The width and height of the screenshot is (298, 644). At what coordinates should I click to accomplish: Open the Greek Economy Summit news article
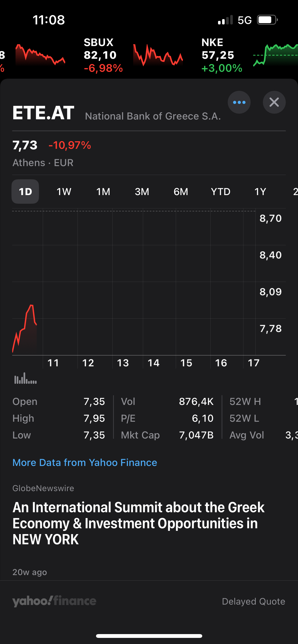coord(139,523)
